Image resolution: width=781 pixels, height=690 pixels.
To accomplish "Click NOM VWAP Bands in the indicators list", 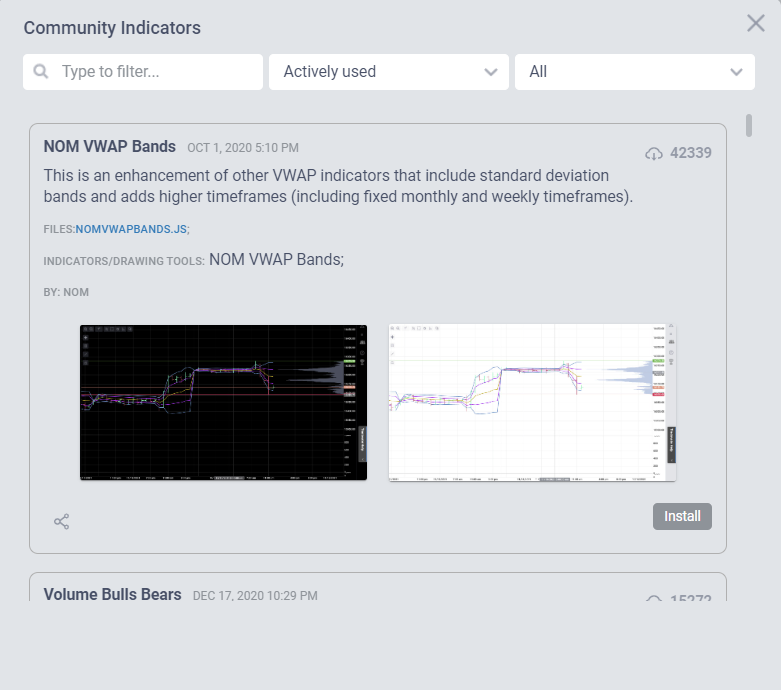I will [x=276, y=260].
